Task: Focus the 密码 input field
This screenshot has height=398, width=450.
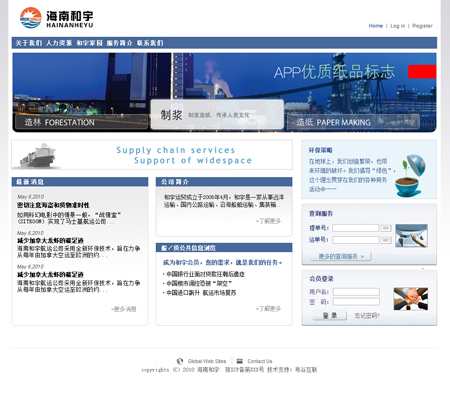Action: (x=356, y=302)
